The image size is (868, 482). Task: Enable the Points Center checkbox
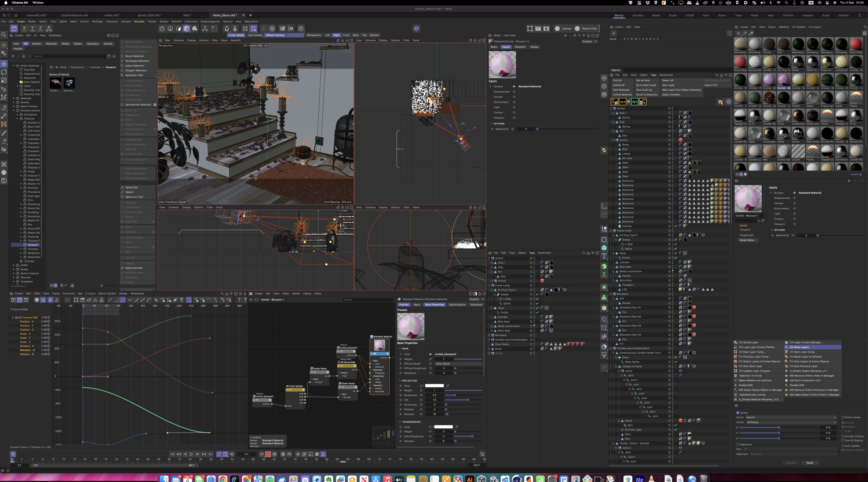[x=843, y=417]
